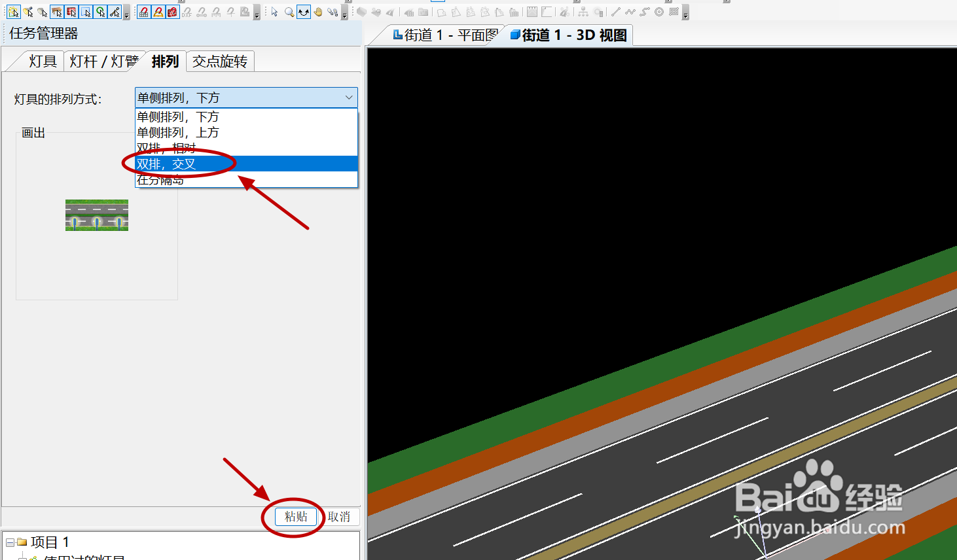Click the street view road icon
The width and height of the screenshot is (957, 560).
coord(390,12)
